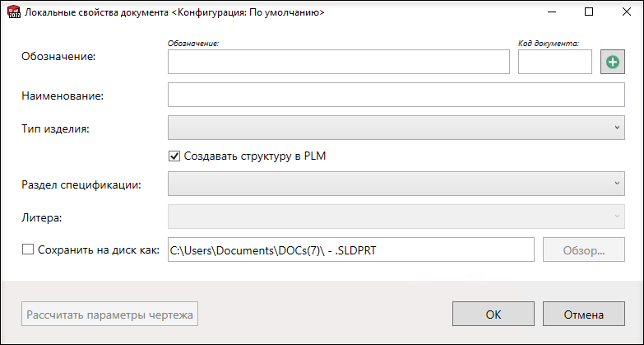Maximize the dialog window
Screen dimensions: 644x345
(x=589, y=12)
